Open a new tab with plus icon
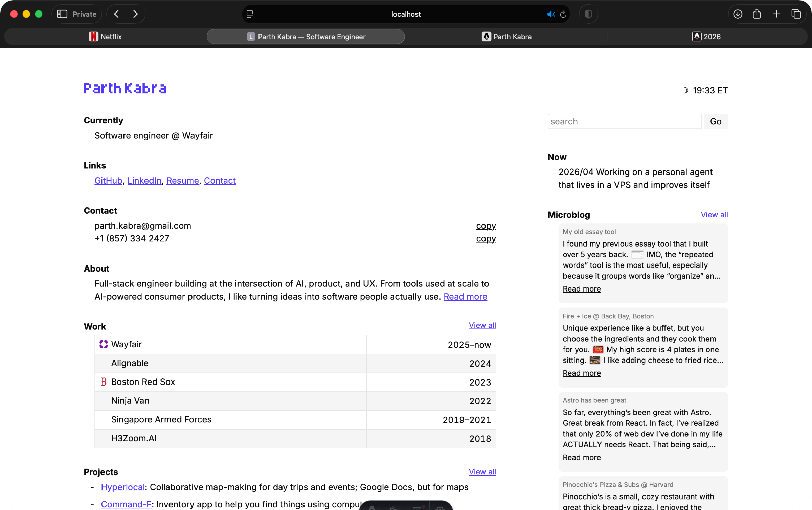 [x=776, y=14]
